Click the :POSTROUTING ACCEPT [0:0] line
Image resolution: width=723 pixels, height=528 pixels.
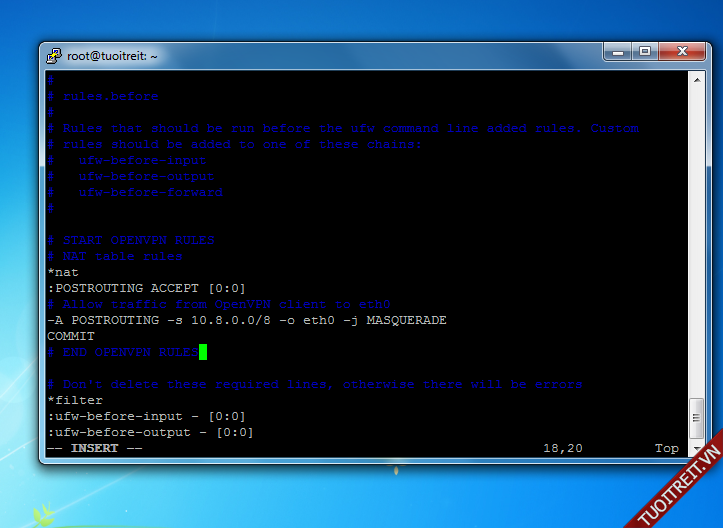point(146,288)
